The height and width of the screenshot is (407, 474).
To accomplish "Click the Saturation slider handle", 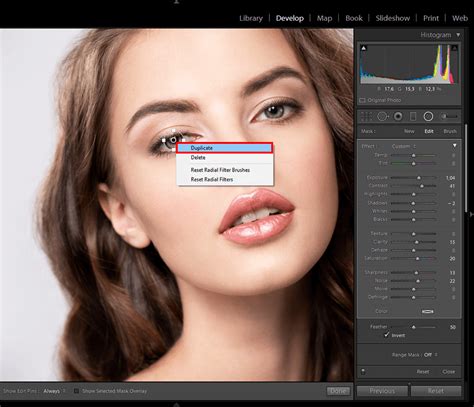I will pyautogui.click(x=417, y=258).
